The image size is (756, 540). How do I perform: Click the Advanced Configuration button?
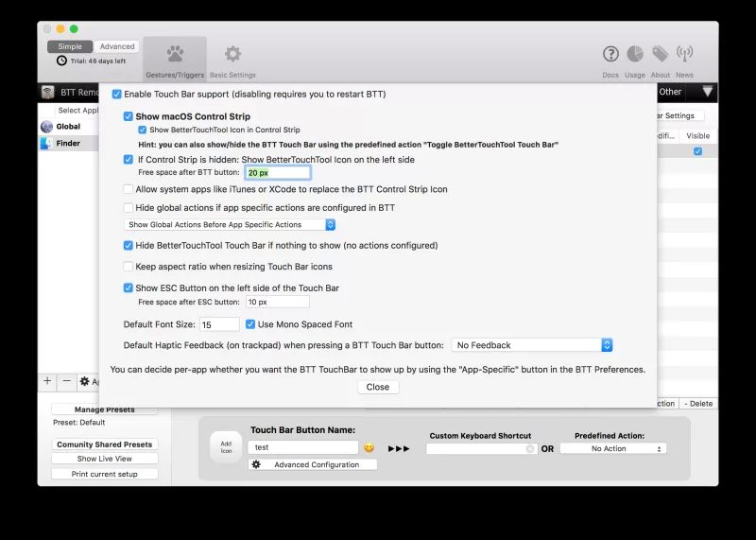[313, 464]
